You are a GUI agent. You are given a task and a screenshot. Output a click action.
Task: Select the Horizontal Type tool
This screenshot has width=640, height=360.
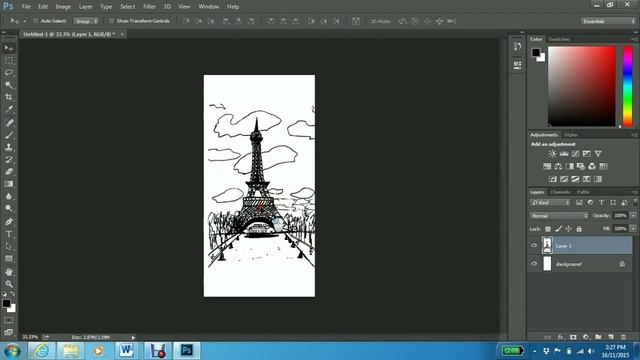(x=9, y=234)
